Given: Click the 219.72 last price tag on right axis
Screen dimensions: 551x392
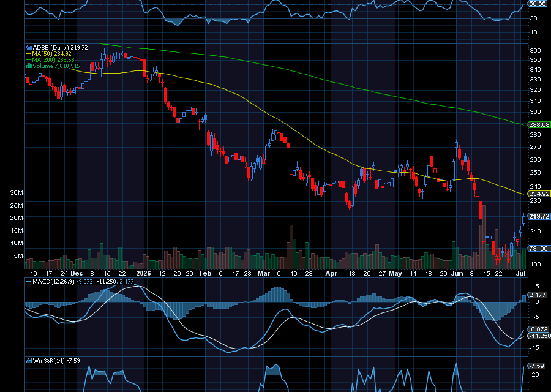Looking at the screenshot, I should pyautogui.click(x=539, y=216).
